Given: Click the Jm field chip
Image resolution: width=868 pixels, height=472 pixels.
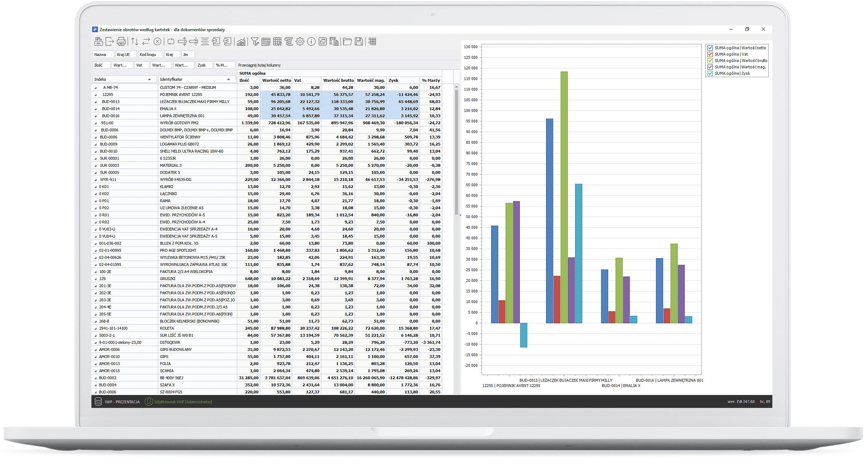Looking at the screenshot, I should tap(188, 55).
